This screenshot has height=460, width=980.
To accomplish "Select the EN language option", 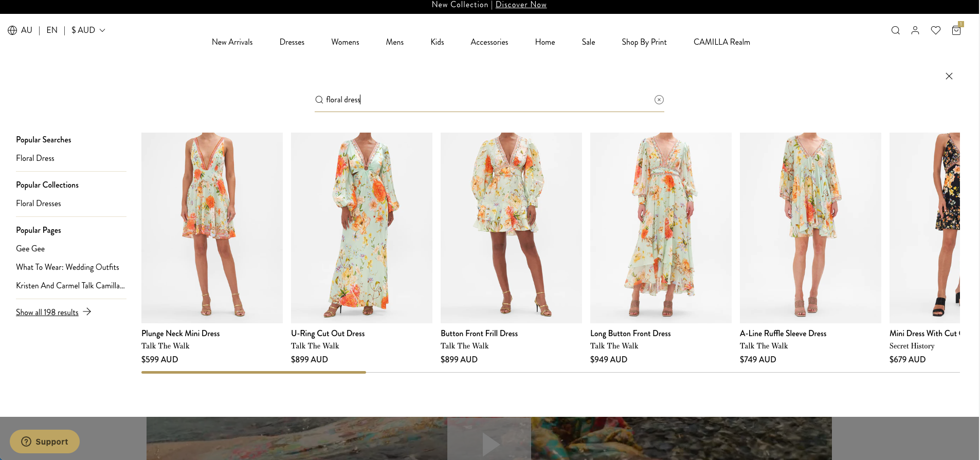I will (x=52, y=30).
